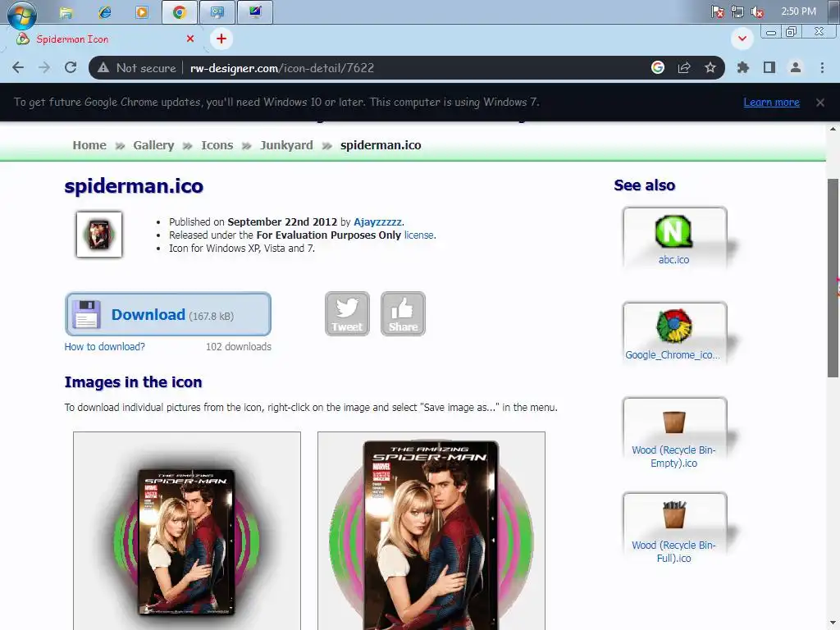Open How to download? help link
The image size is (840, 630).
pyautogui.click(x=104, y=347)
